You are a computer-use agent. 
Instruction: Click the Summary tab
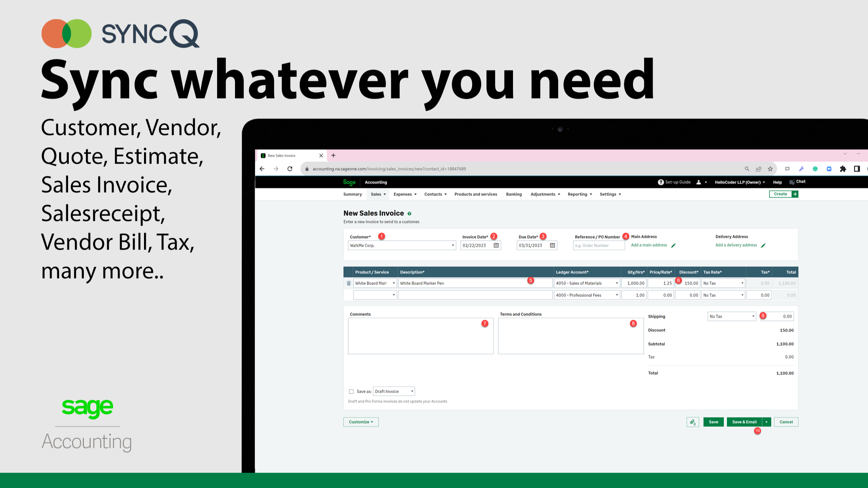coord(353,194)
